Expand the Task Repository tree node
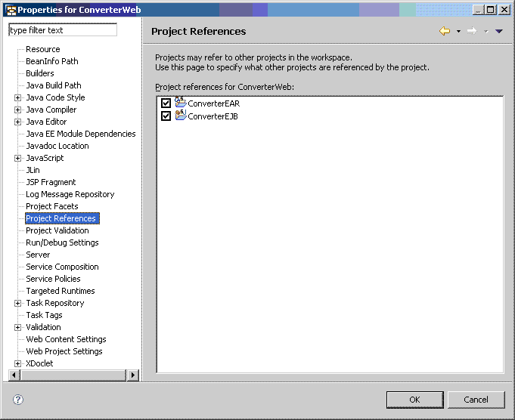The image size is (515, 420). coord(18,303)
